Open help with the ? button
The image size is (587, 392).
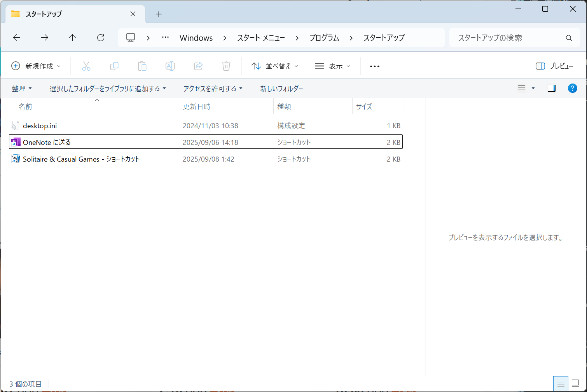572,88
